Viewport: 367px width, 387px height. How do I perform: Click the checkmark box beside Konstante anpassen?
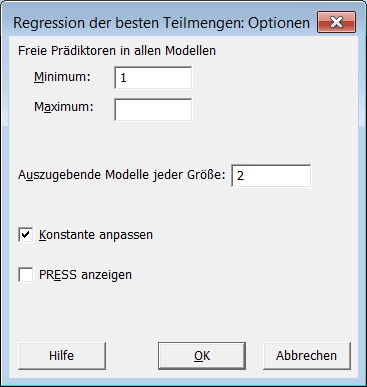26,235
